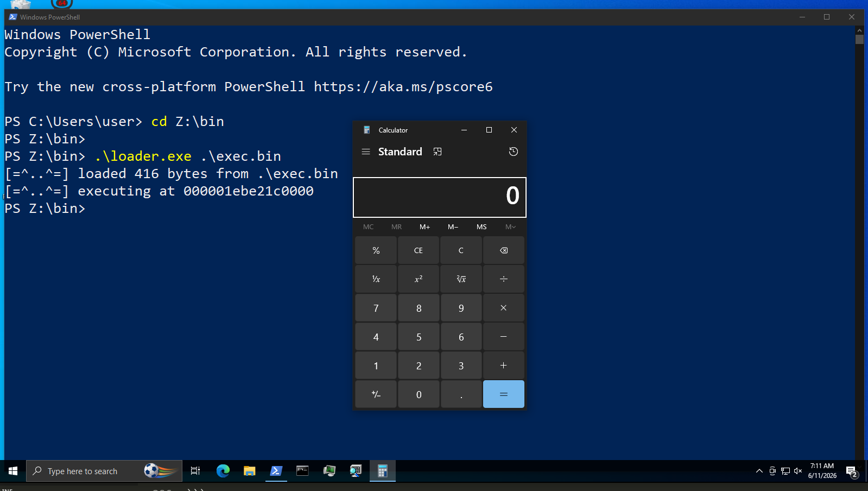
Task: Toggle Keep on top mode in Calculator
Action: pos(438,152)
